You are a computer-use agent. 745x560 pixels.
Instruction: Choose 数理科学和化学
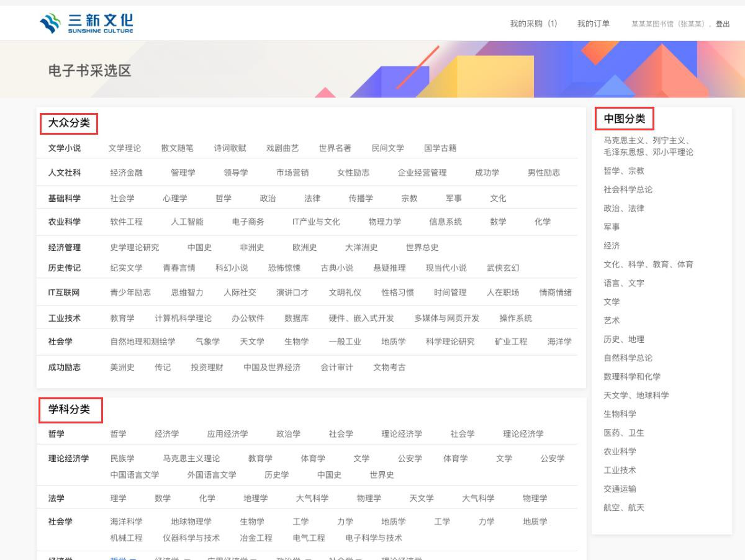632,376
